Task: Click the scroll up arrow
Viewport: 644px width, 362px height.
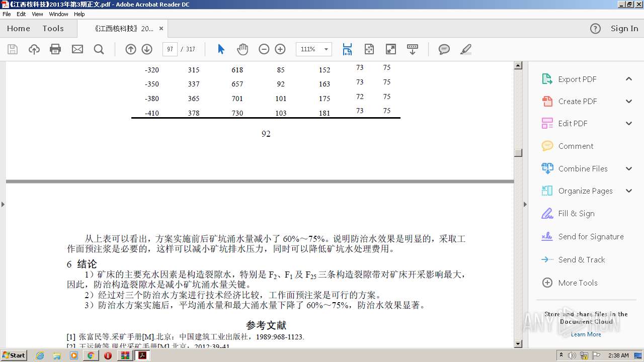Action: [x=518, y=65]
